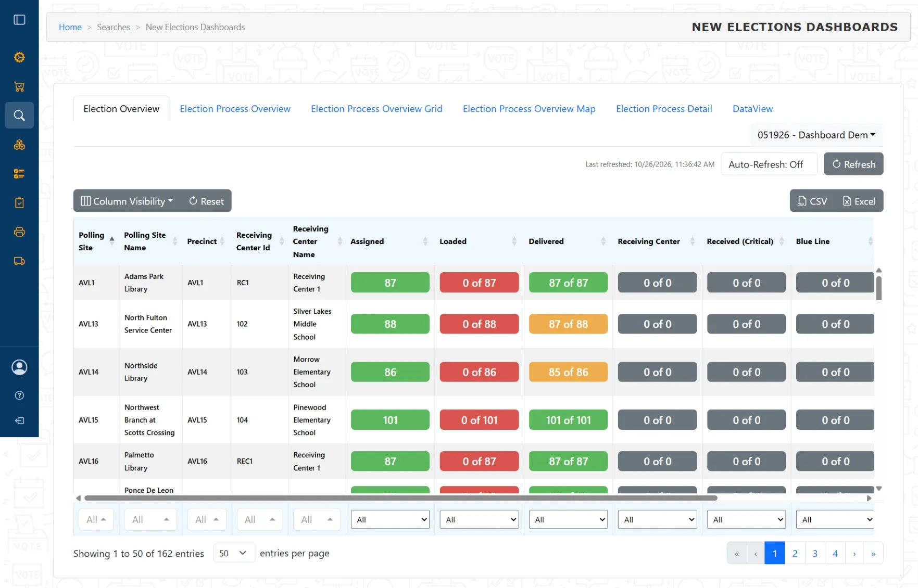Click the logout icon in sidebar

click(x=19, y=420)
